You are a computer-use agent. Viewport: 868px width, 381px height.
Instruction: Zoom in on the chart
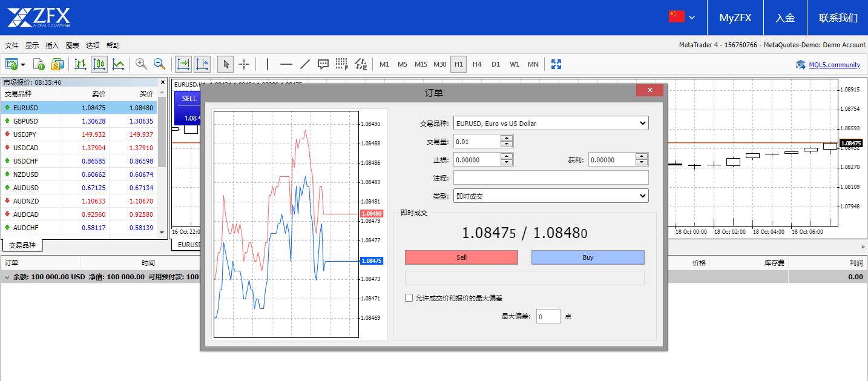(x=141, y=64)
